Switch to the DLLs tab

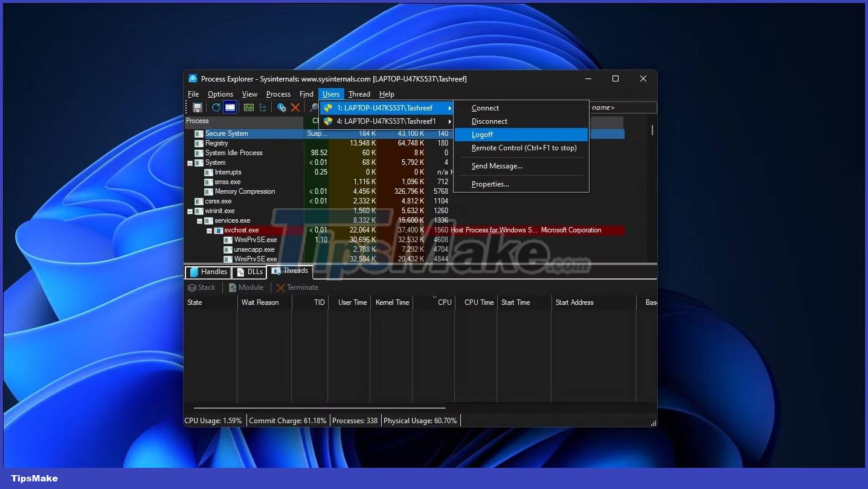tap(250, 272)
